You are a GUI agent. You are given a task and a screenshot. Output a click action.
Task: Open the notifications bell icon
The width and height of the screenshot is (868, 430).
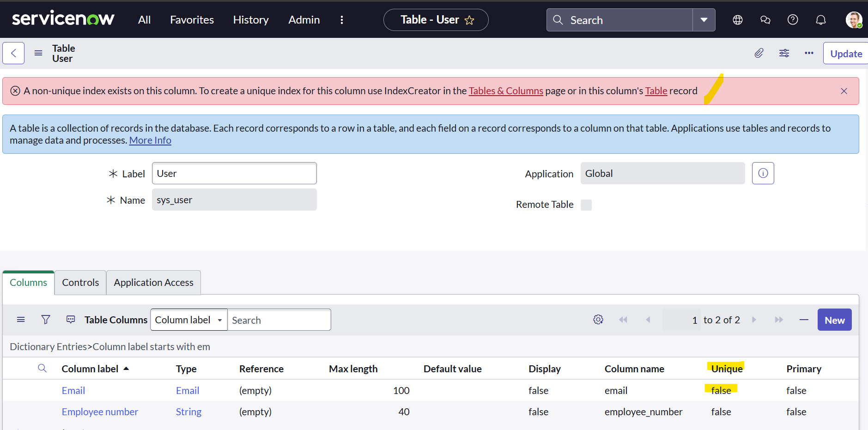point(821,20)
